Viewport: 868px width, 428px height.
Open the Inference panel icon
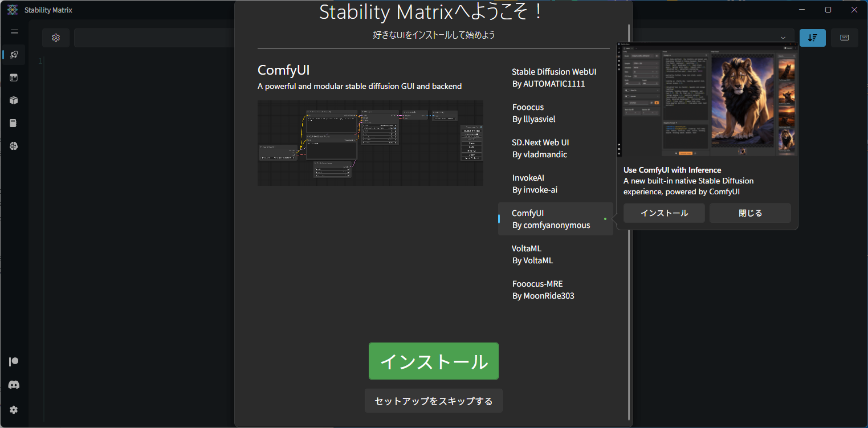(14, 78)
